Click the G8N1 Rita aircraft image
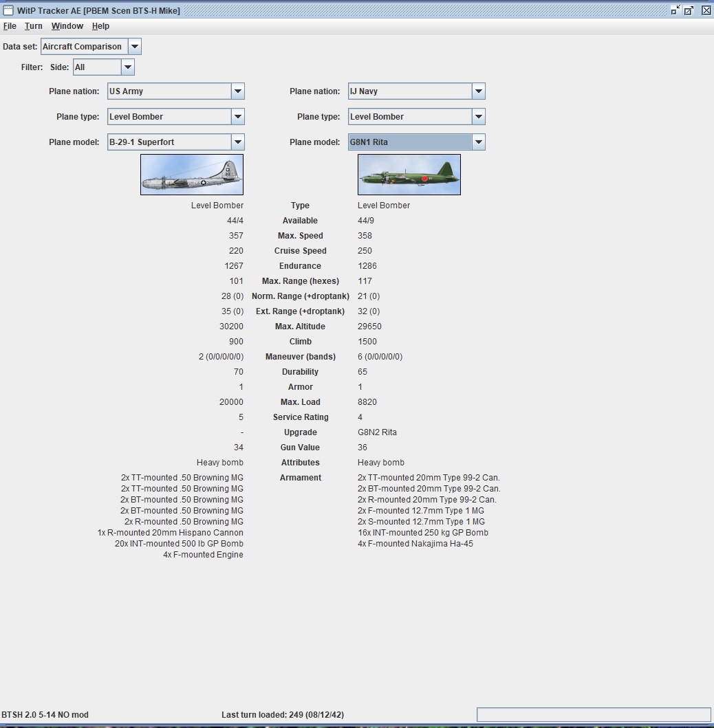Image resolution: width=714 pixels, height=728 pixels. click(409, 175)
